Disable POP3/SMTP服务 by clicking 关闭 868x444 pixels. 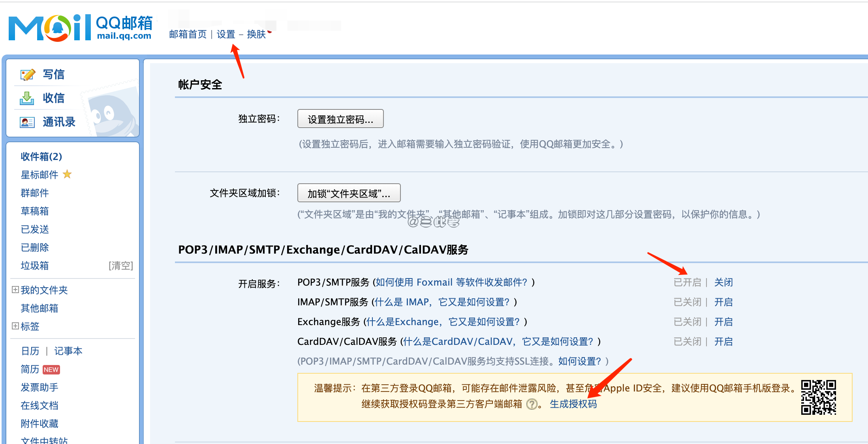pos(723,282)
